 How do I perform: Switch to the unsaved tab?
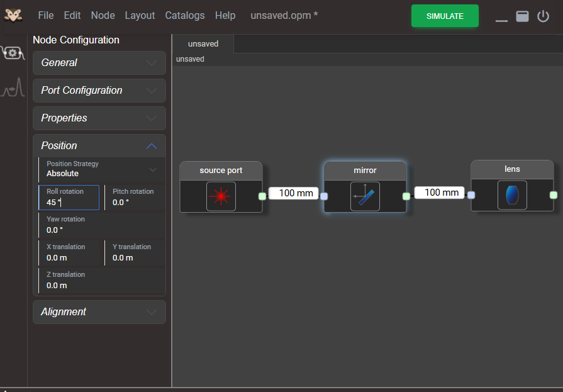pos(203,44)
